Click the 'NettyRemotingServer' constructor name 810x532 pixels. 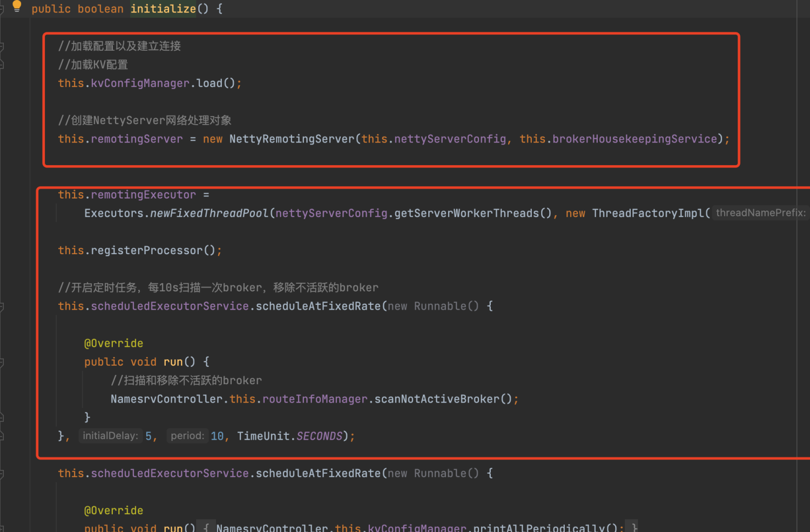(x=292, y=139)
